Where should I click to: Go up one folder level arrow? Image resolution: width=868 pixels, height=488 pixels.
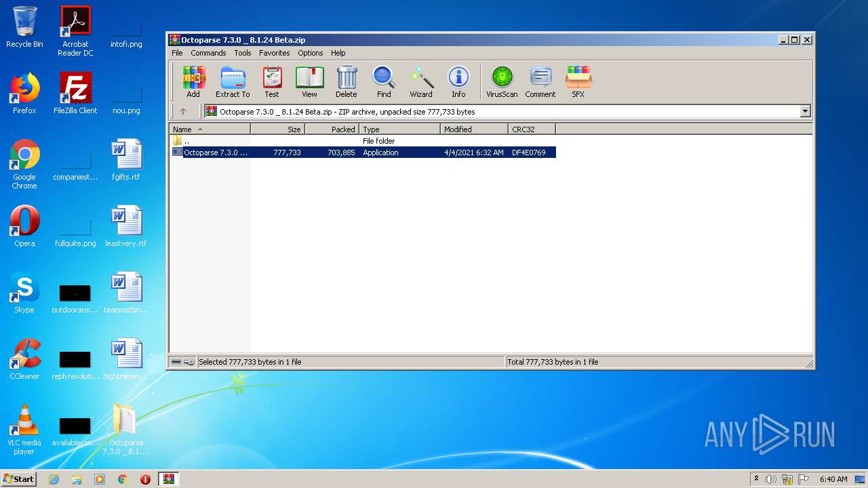click(x=183, y=111)
